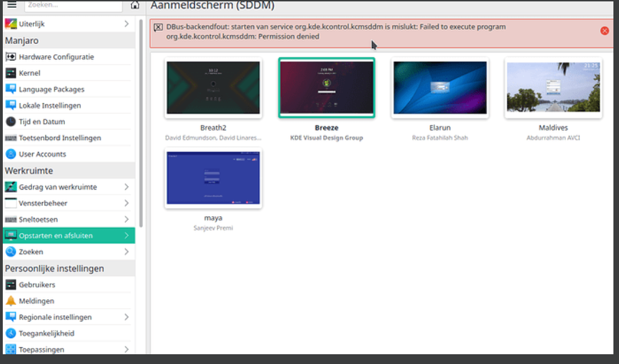Expand Gedrag van werkruimte chevron
The image size is (619, 364).
click(126, 187)
